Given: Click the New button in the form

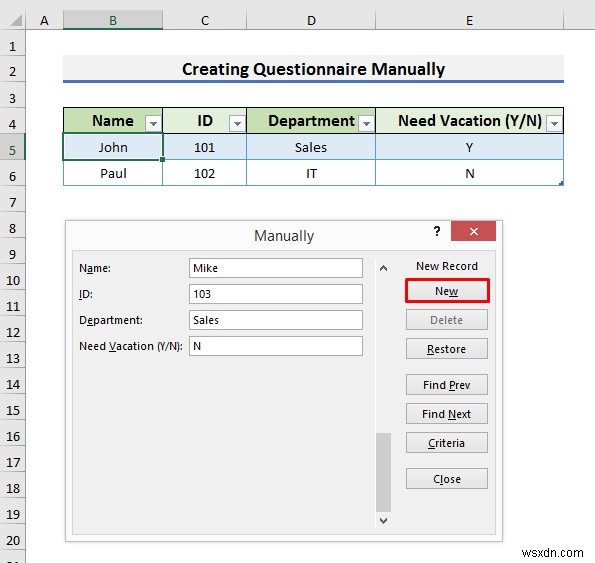Looking at the screenshot, I should tap(447, 291).
